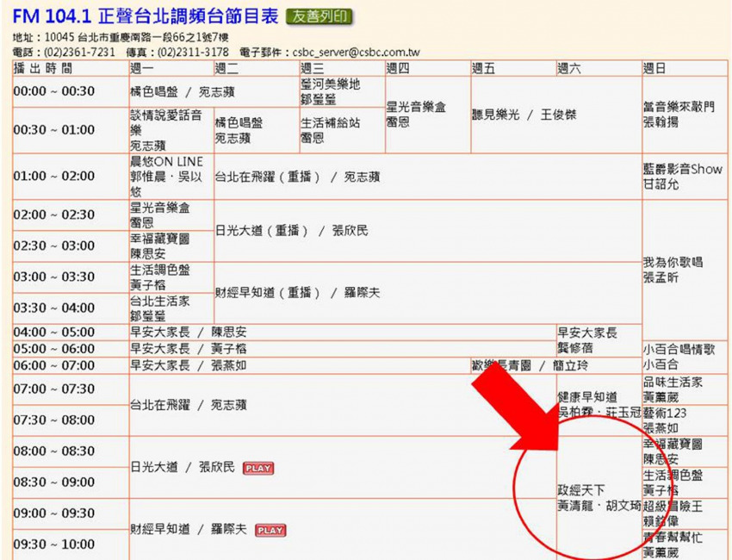Select the 日光大道（重播） / 張欣民 entry
This screenshot has height=560, width=732.
click(291, 231)
